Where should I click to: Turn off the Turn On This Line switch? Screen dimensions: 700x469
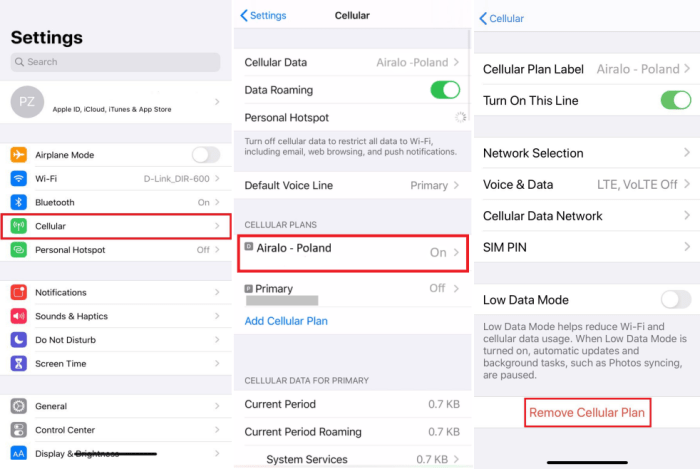coord(675,100)
